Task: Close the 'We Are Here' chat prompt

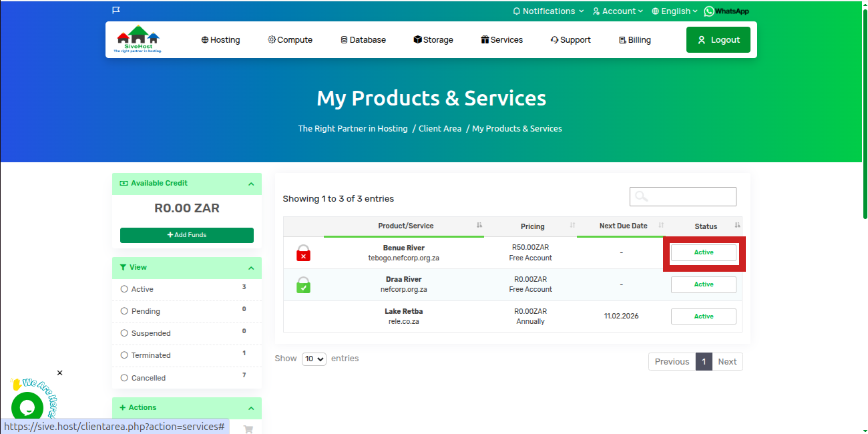Action: (x=59, y=373)
